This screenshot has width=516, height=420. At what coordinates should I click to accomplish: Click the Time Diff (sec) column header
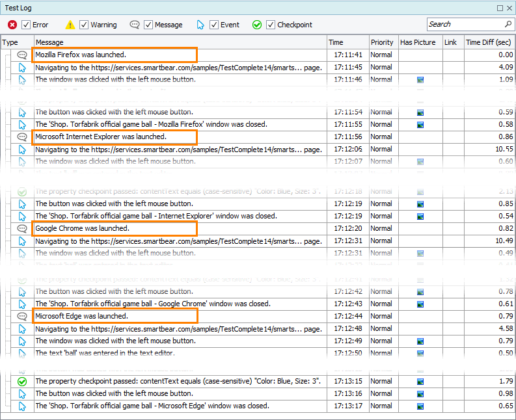coord(488,42)
